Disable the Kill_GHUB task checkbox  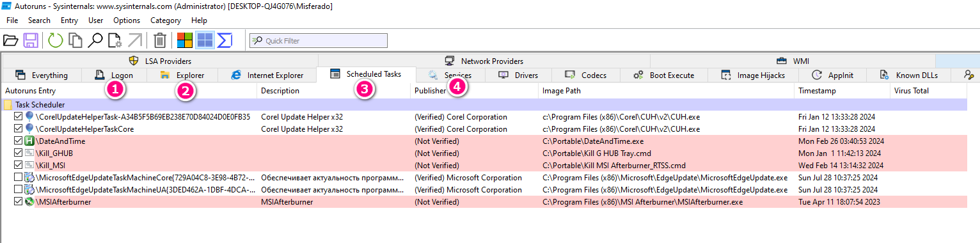click(18, 153)
